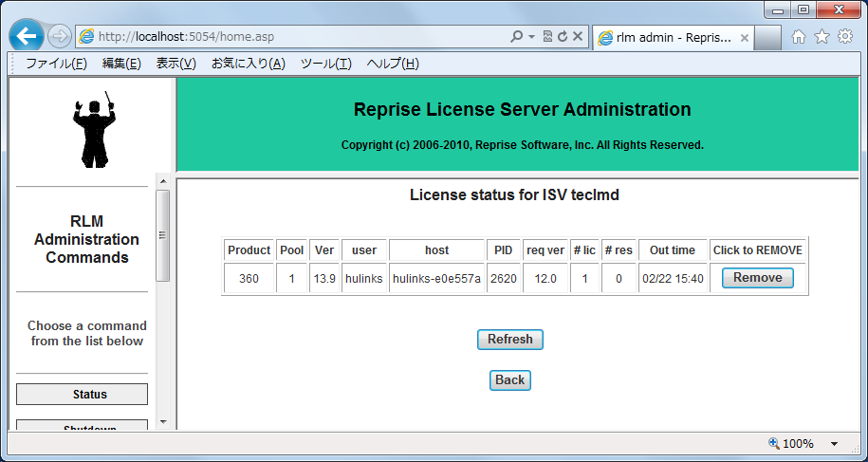This screenshot has width=868, height=462.
Task: Open the zoom level dropdown arrow
Action: [x=834, y=444]
